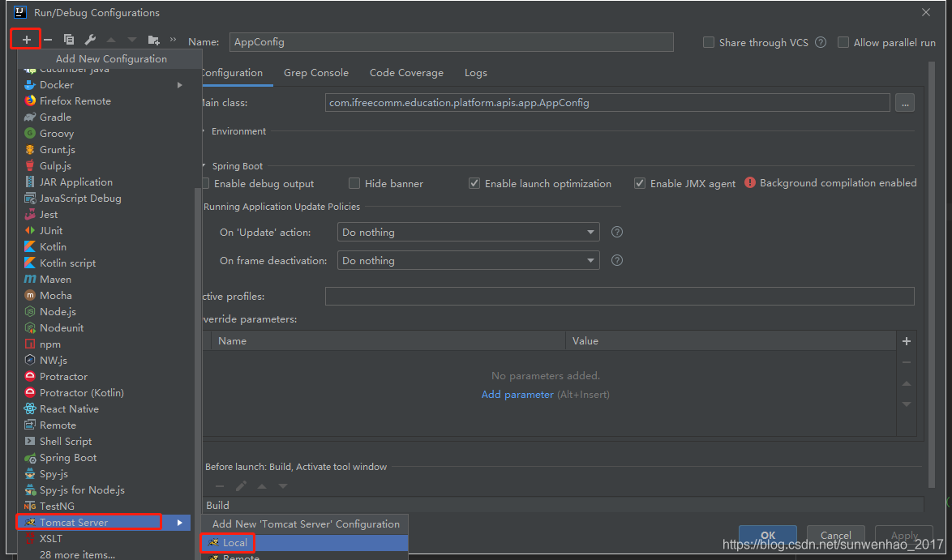Open Edit Templates wrench icon
The width and height of the screenshot is (952, 560).
pos(90,40)
